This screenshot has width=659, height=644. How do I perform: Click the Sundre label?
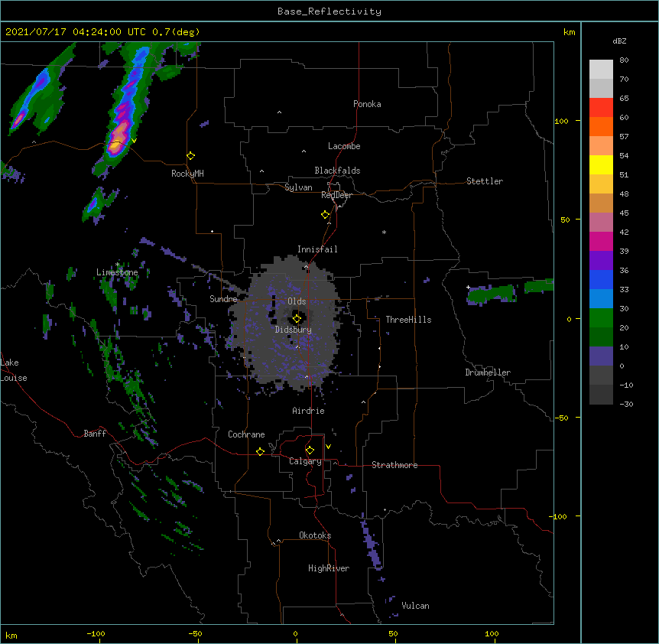click(223, 299)
